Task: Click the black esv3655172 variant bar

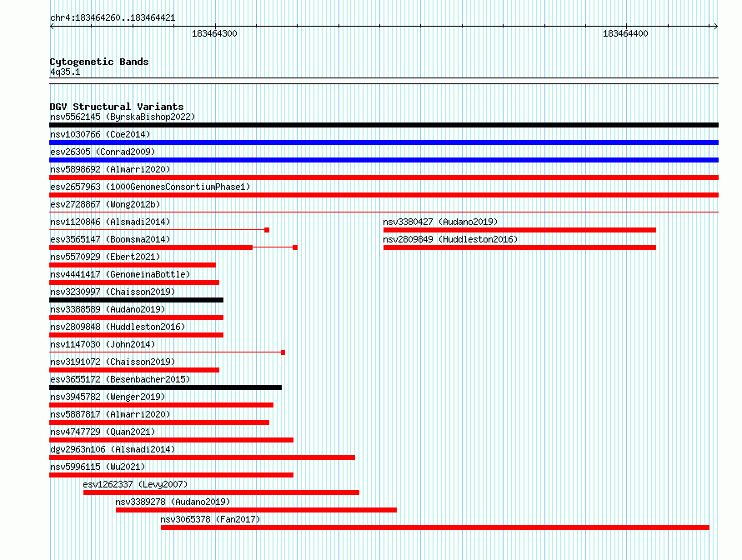Action: [166, 387]
